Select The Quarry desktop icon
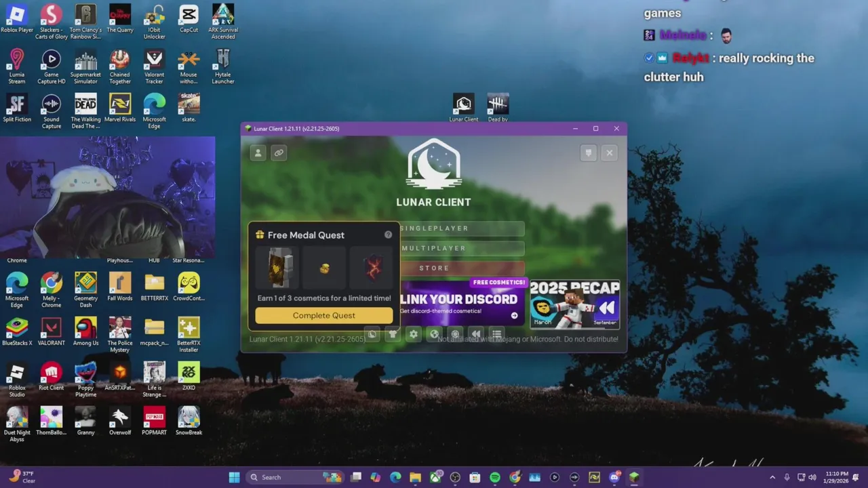The height and width of the screenshot is (488, 868). (120, 18)
